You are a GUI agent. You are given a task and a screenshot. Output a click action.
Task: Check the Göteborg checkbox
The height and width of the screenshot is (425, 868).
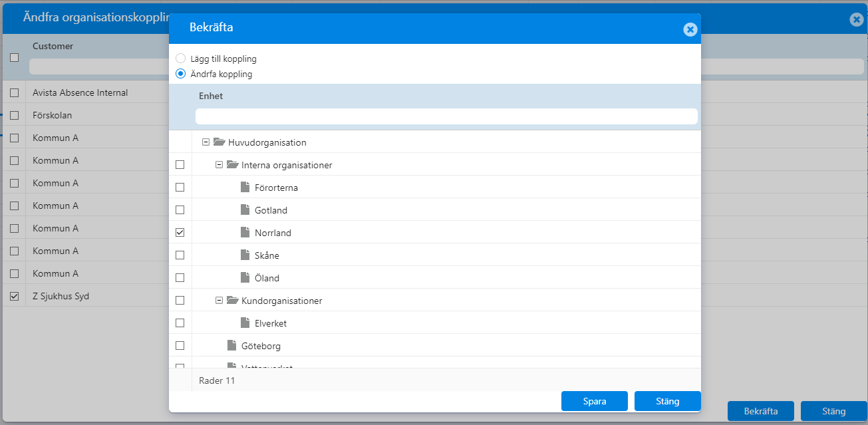(180, 346)
